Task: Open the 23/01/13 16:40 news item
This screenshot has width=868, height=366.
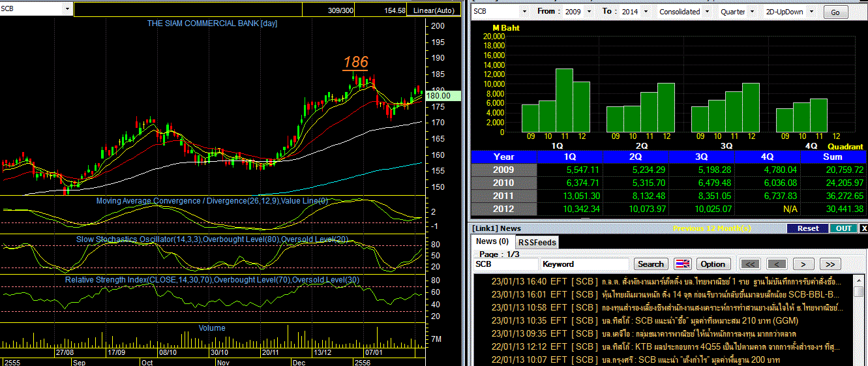Action: [662, 281]
